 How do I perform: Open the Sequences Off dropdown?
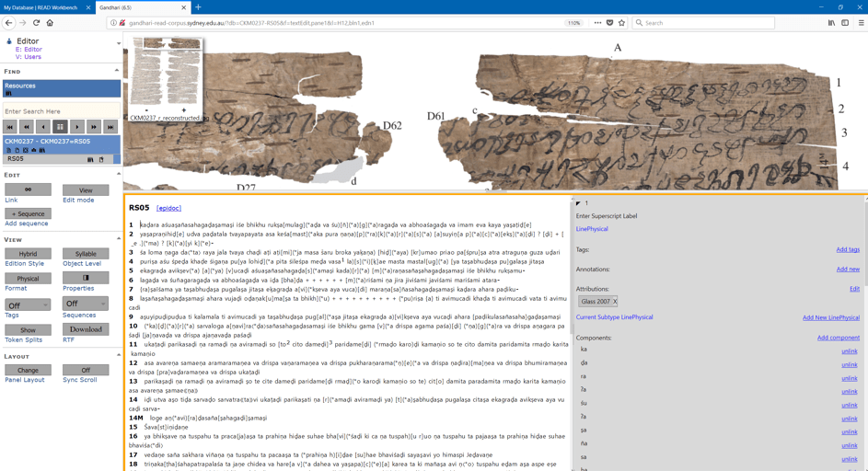tap(86, 303)
